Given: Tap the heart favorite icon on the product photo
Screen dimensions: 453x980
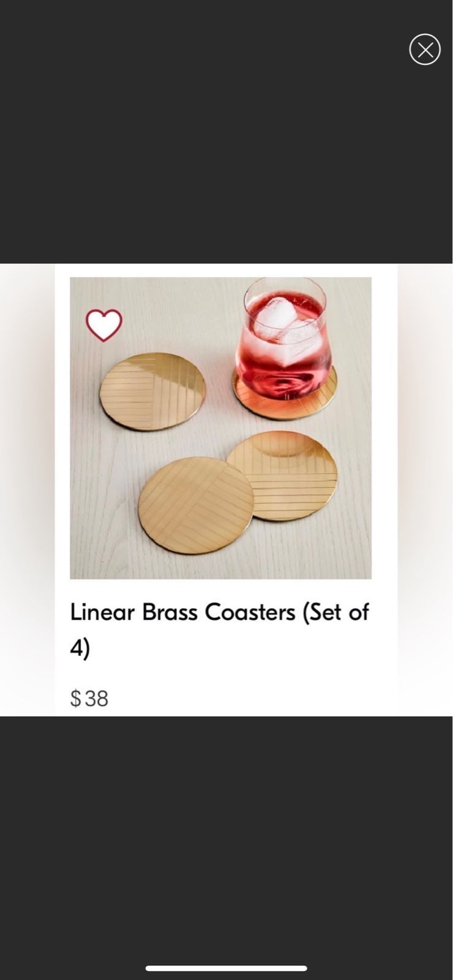Looking at the screenshot, I should pos(104,325).
